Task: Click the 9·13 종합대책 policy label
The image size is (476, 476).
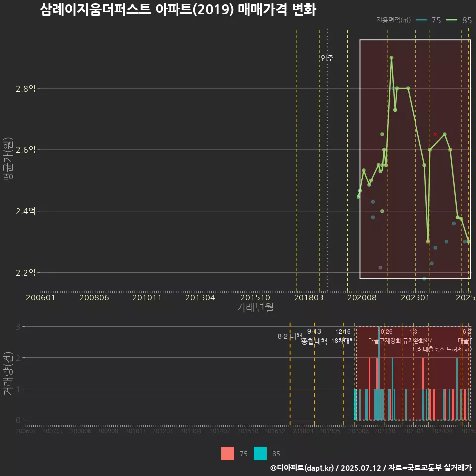Action: pyautogui.click(x=314, y=336)
